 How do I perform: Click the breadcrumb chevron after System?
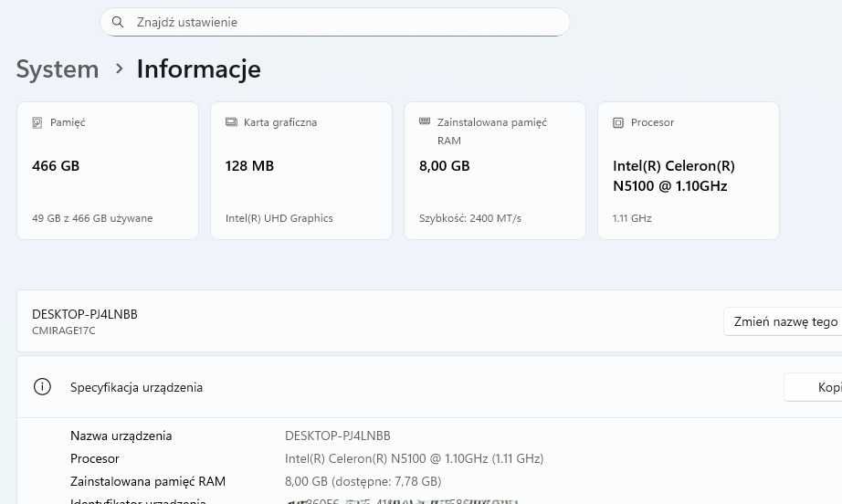tap(120, 68)
